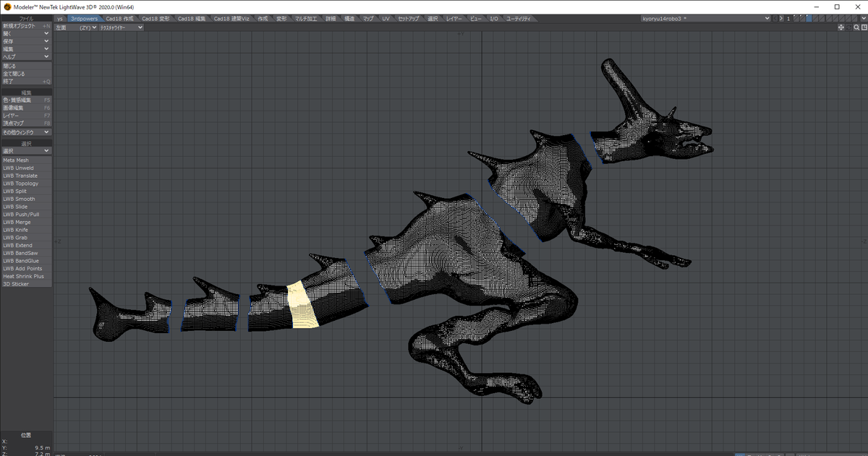Click the 終了 quit button

tap(26, 82)
